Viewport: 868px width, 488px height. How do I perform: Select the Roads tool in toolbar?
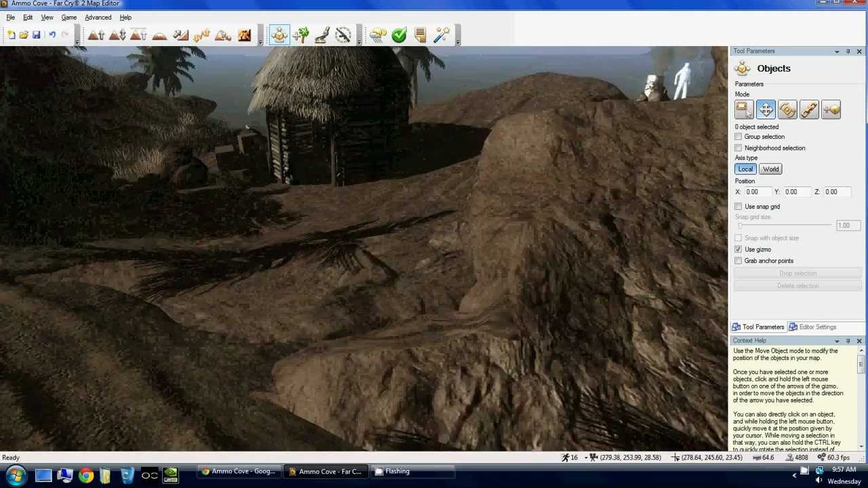tap(322, 35)
